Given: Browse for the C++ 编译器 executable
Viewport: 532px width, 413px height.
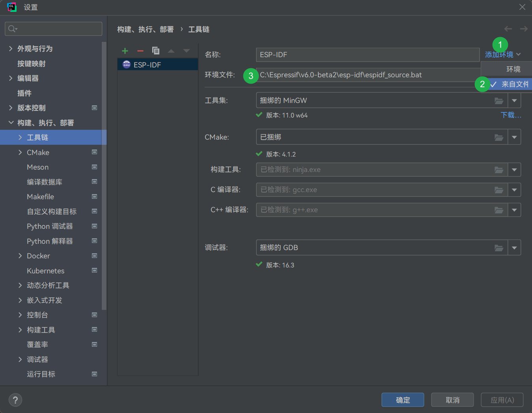Looking at the screenshot, I should [499, 210].
